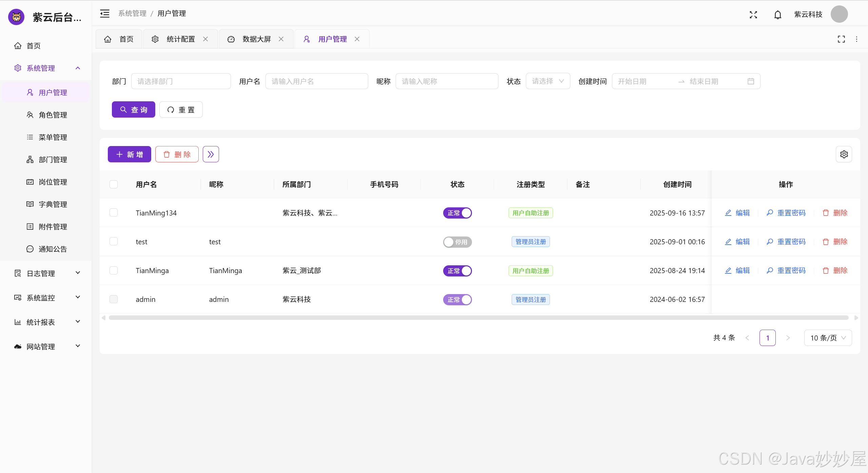
Task: Open 部门管理 in the sidebar
Action: 46,160
